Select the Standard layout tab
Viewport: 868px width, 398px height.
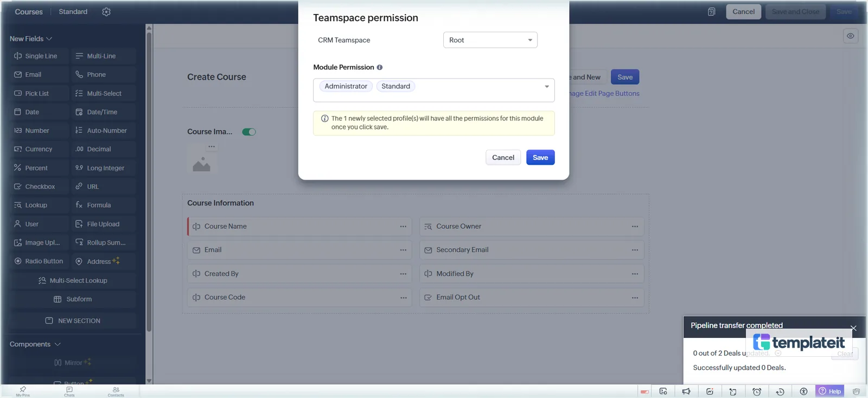click(73, 12)
